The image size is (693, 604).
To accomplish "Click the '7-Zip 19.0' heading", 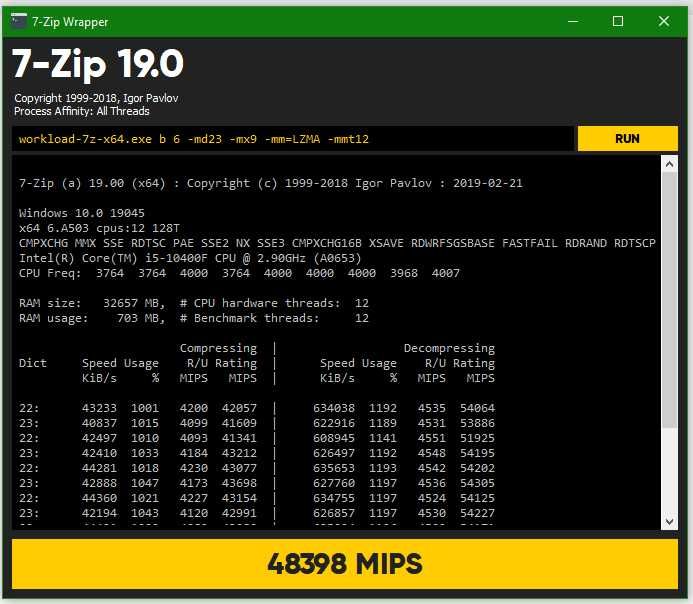I will point(98,65).
